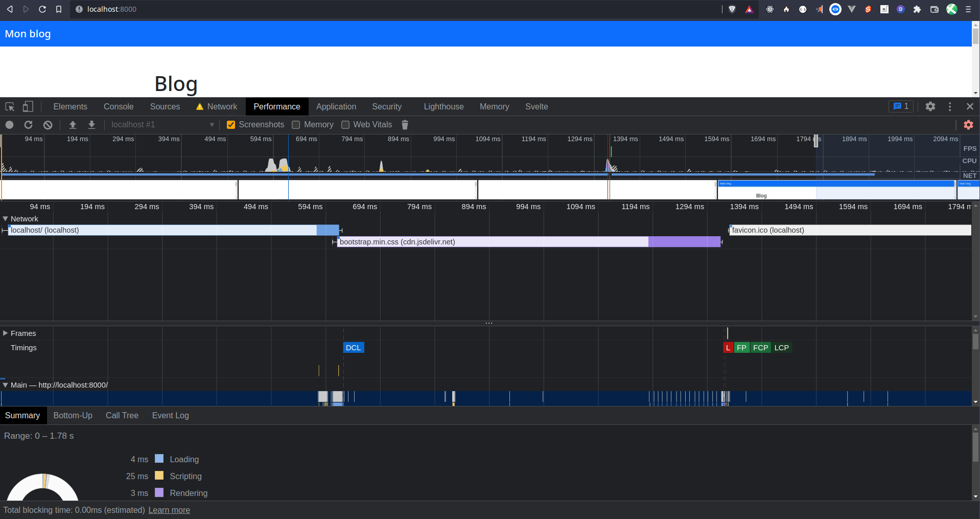
Task: Close the DevTools panel
Action: pos(970,106)
